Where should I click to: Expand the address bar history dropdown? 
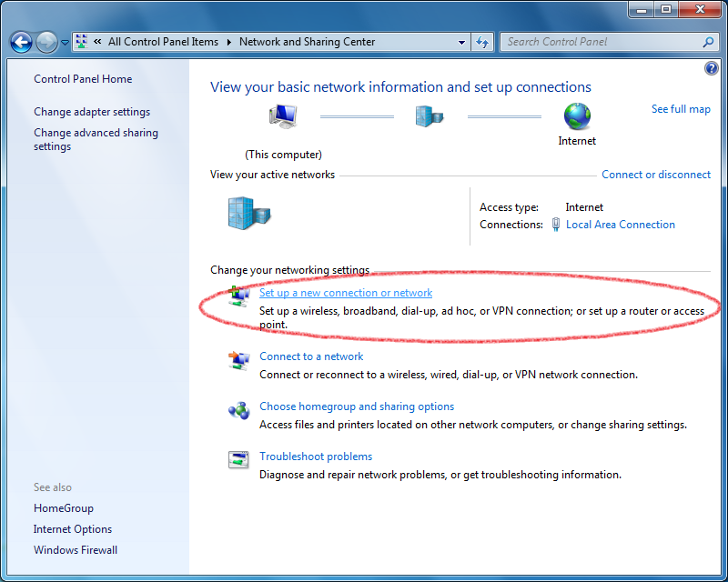pos(462,42)
